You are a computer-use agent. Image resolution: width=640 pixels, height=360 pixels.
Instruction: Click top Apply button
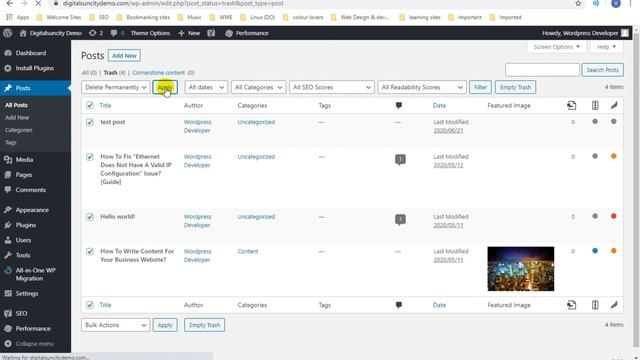click(x=165, y=87)
